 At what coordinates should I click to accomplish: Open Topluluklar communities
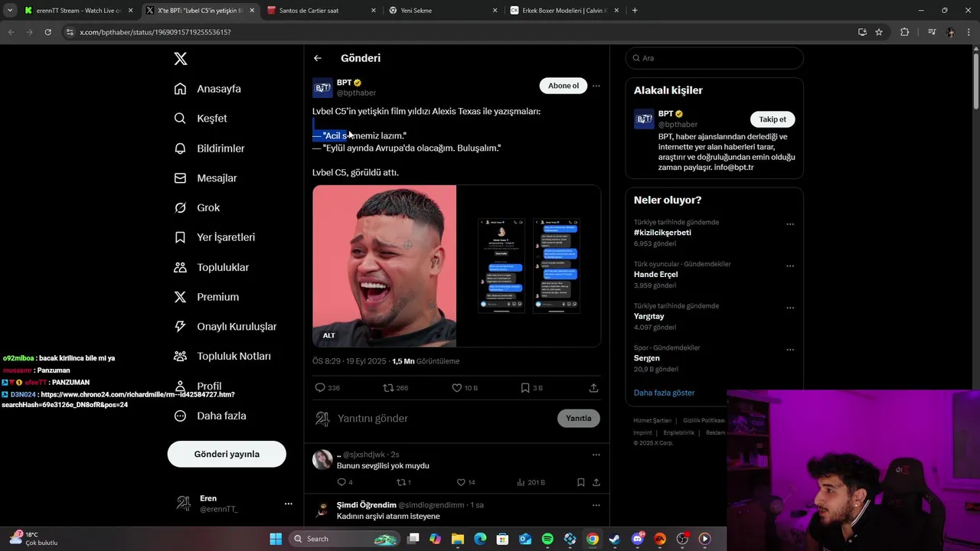(211, 267)
